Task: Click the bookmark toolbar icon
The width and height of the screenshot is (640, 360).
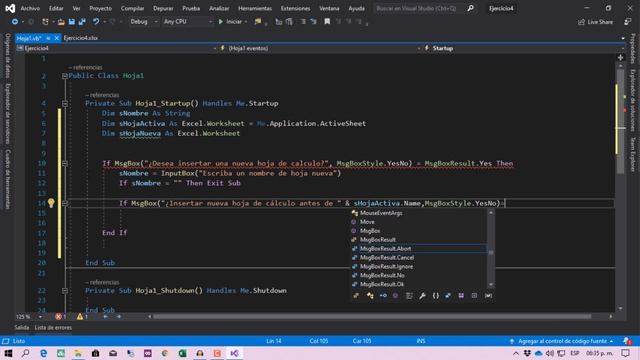Action: (x=327, y=22)
